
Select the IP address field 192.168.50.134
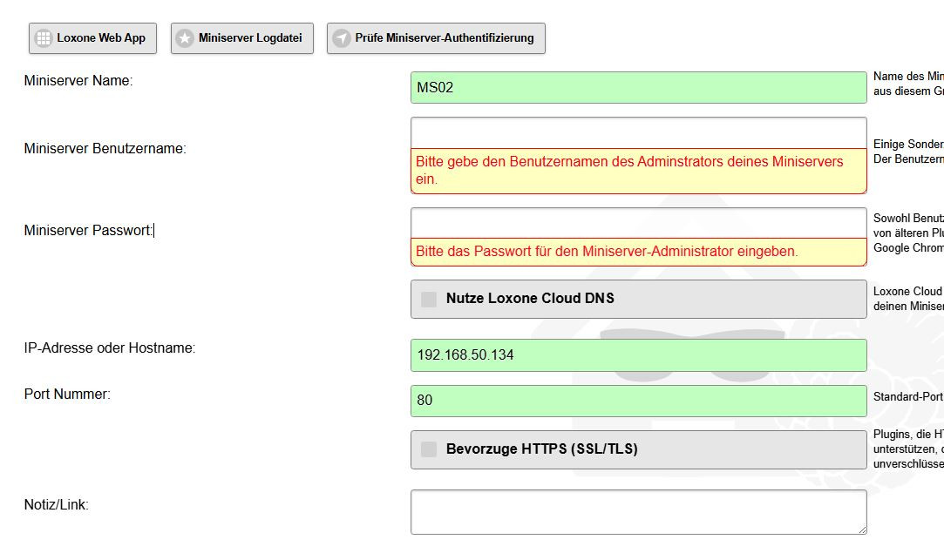click(639, 354)
